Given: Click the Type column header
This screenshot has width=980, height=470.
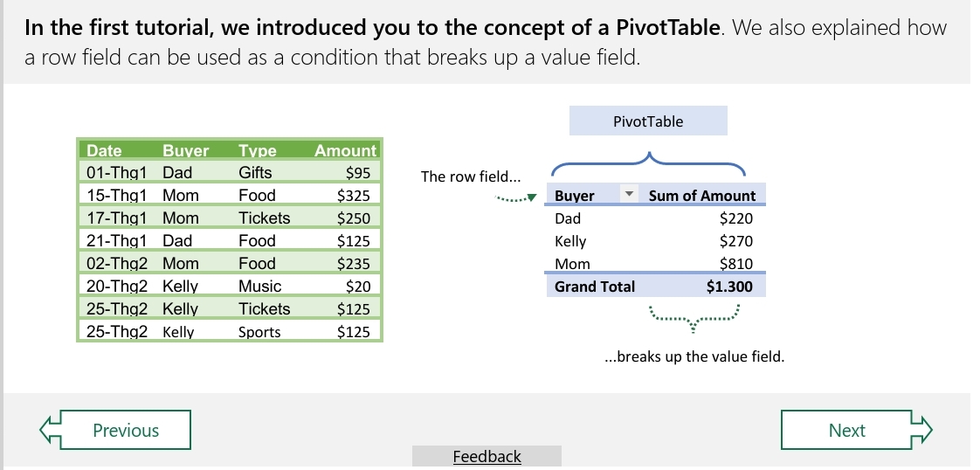Looking at the screenshot, I should coord(257,150).
